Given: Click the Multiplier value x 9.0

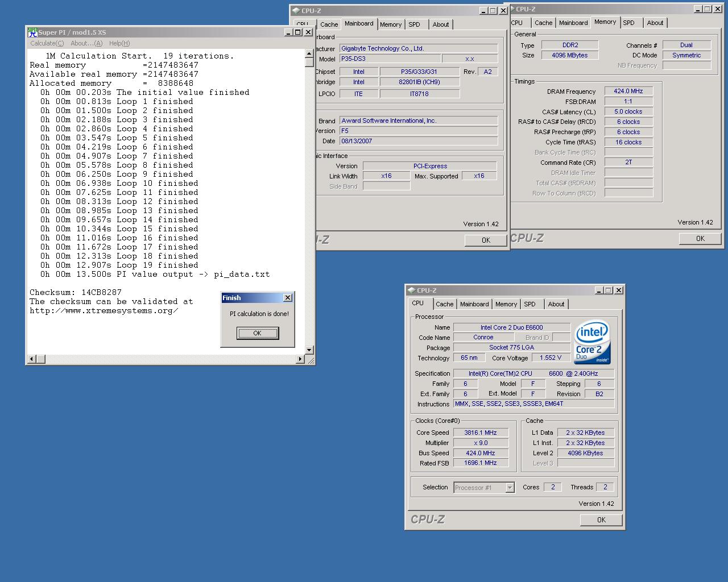Looking at the screenshot, I should pos(481,443).
